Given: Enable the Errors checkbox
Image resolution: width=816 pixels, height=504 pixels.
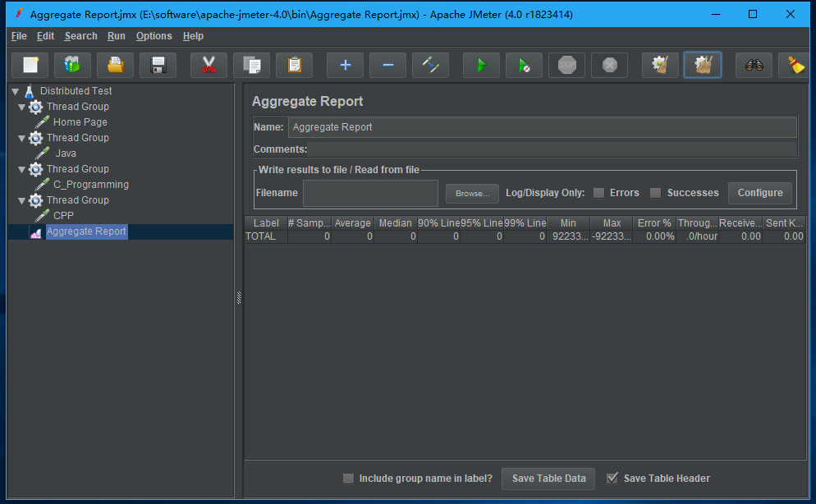Looking at the screenshot, I should pyautogui.click(x=599, y=193).
